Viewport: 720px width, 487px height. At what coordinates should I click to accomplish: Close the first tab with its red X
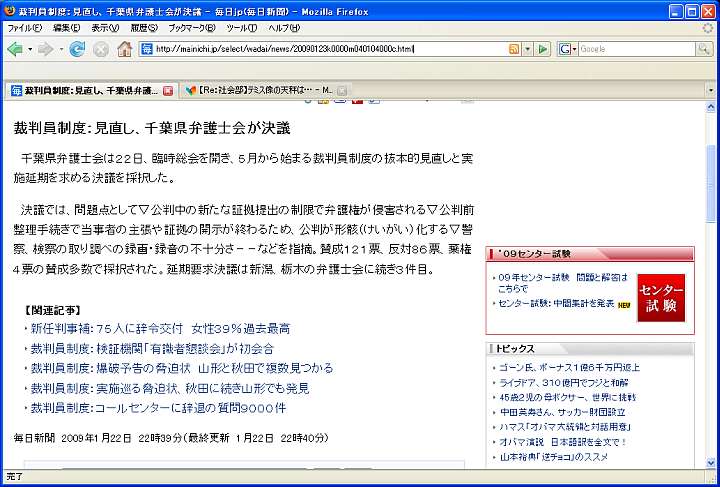[x=168, y=90]
